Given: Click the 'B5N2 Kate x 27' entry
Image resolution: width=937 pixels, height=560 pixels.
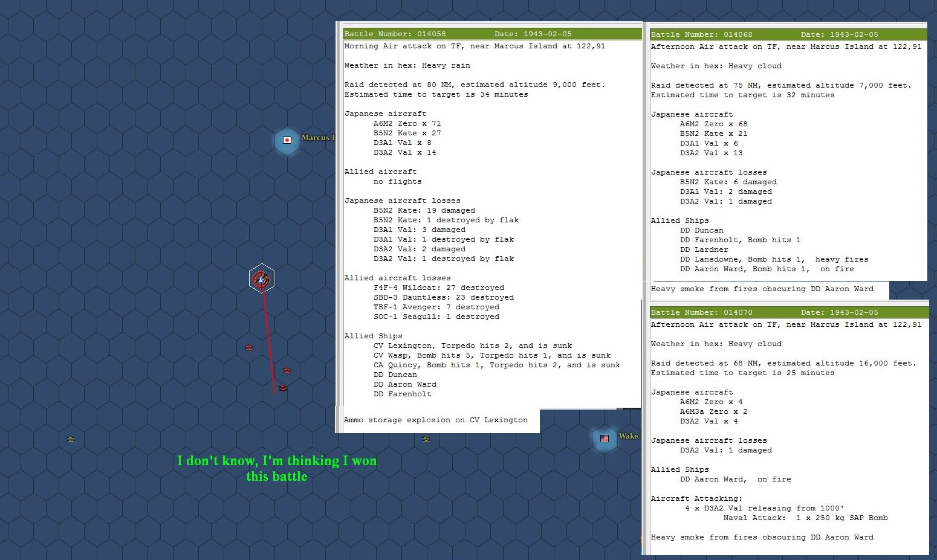Looking at the screenshot, I should (x=407, y=133).
